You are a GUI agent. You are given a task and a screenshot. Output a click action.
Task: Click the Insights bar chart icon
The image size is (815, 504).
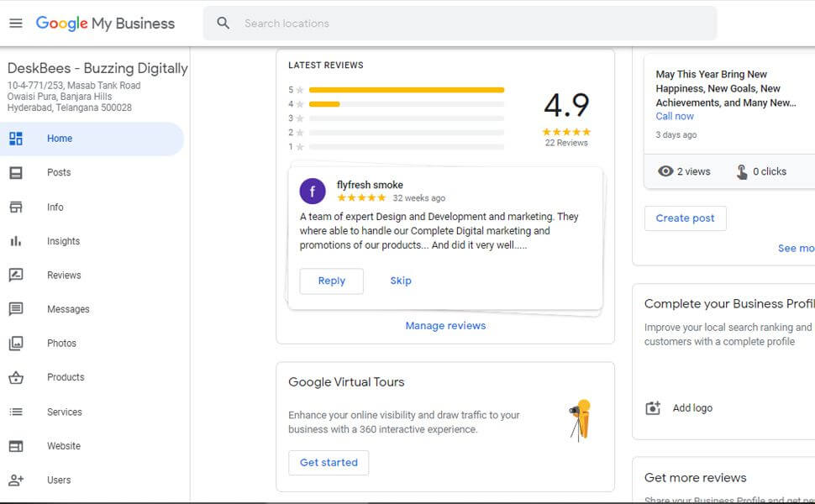coord(16,241)
